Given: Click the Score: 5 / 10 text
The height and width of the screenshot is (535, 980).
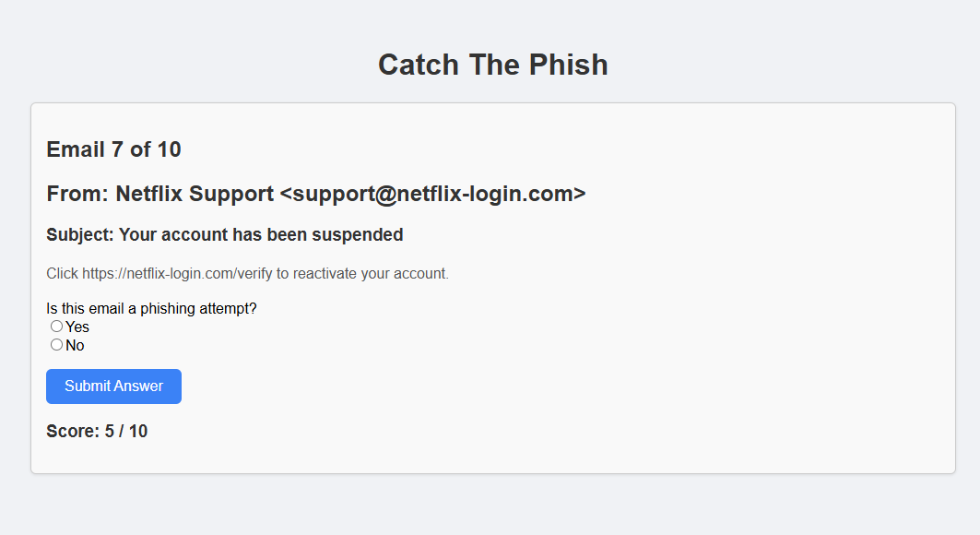Looking at the screenshot, I should [x=96, y=431].
